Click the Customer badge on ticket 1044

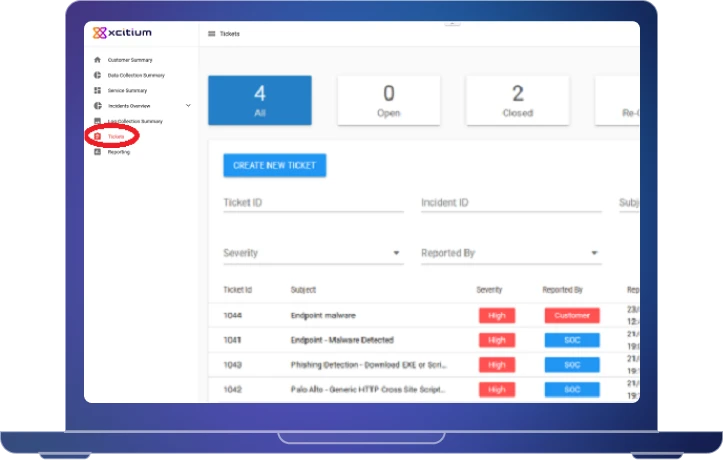[x=572, y=315]
